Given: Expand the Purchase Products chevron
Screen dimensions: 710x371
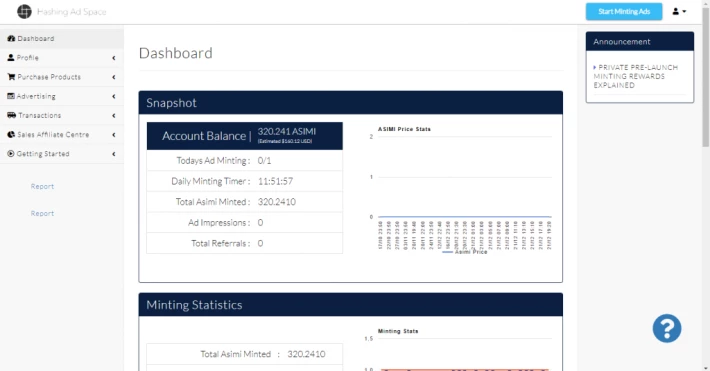Looking at the screenshot, I should point(114,77).
